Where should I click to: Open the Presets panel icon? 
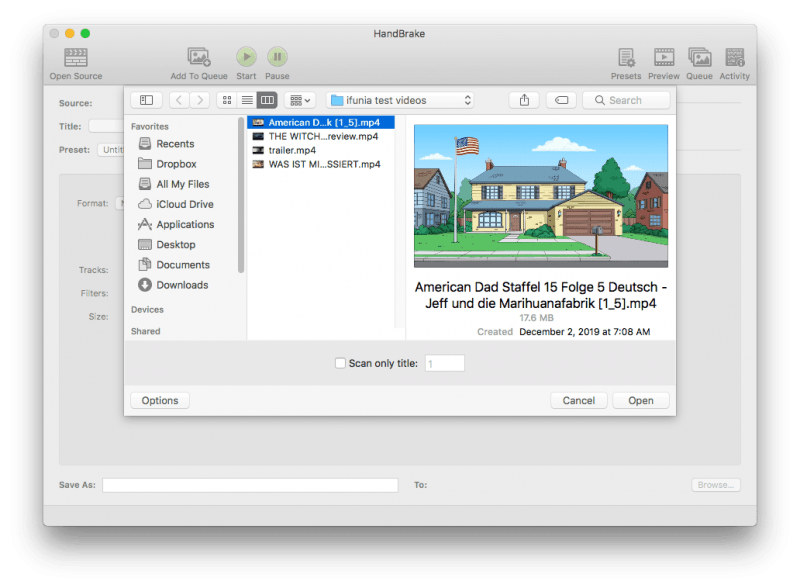click(x=626, y=57)
